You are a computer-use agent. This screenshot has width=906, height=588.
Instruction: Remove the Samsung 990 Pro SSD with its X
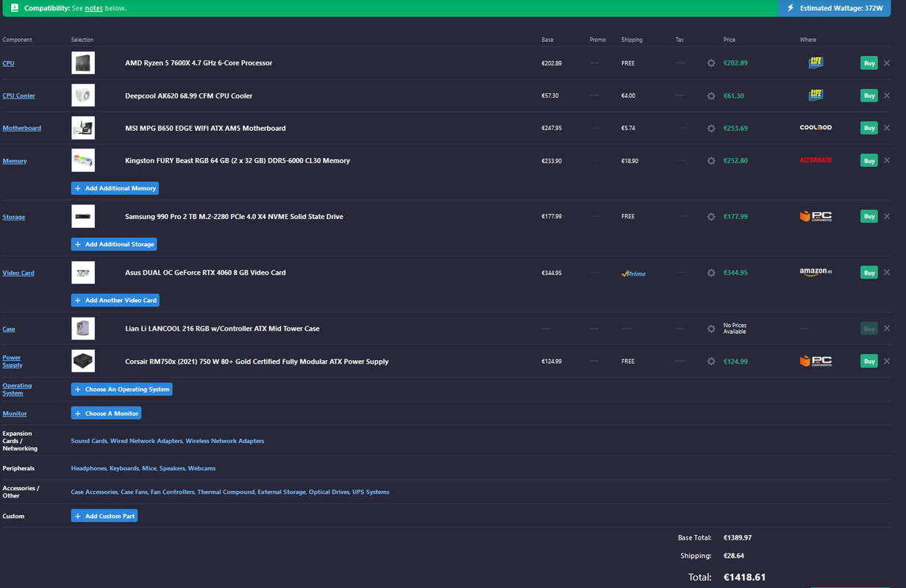coord(887,217)
